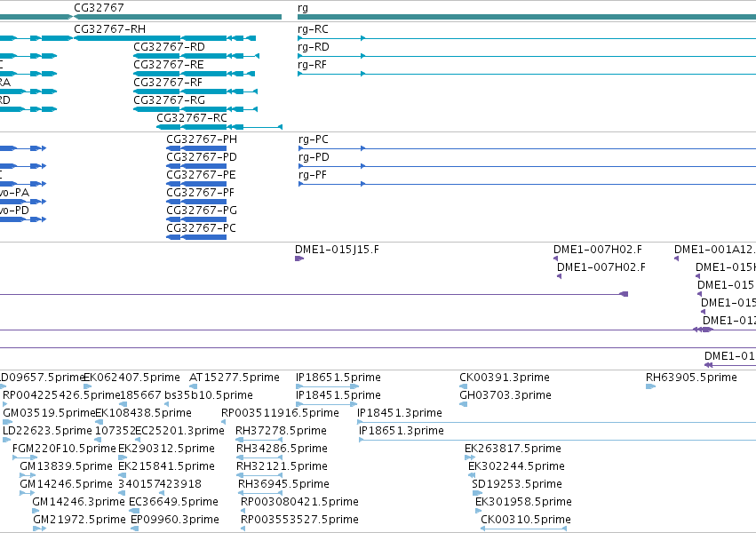Choose EST label EK215841.5prime
756x533 pixels.
(x=166, y=466)
